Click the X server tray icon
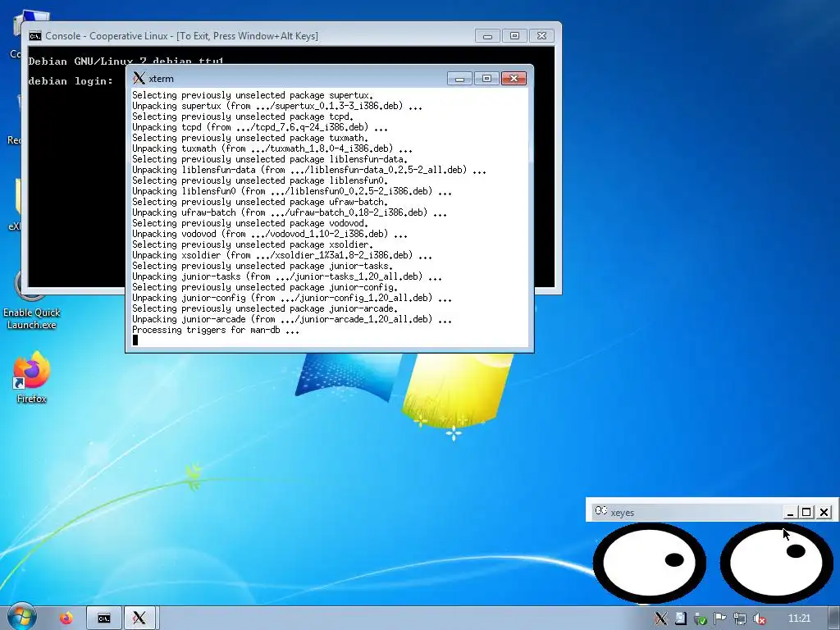Screen dimensions: 840x630 click(660, 619)
